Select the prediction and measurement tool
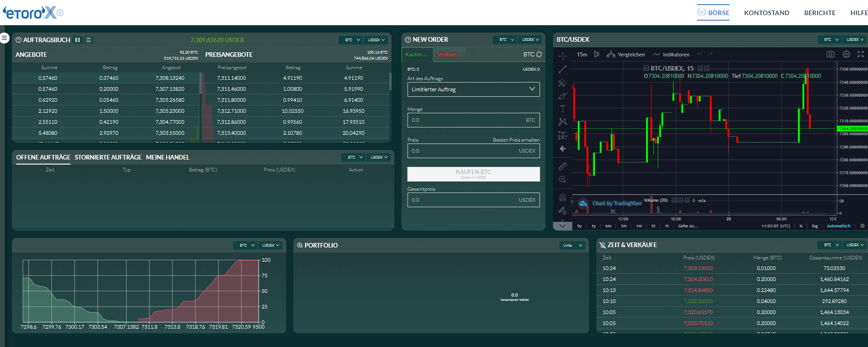Viewport: 868px width, 347px height. point(563,135)
